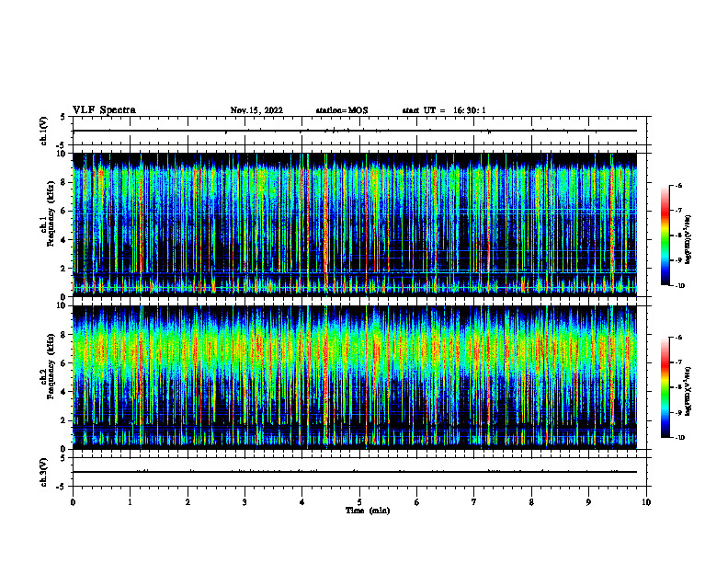Screen dimensions: 728x563
Task: Click the "-6" label on ch.1 colorbar
Action: [678, 186]
